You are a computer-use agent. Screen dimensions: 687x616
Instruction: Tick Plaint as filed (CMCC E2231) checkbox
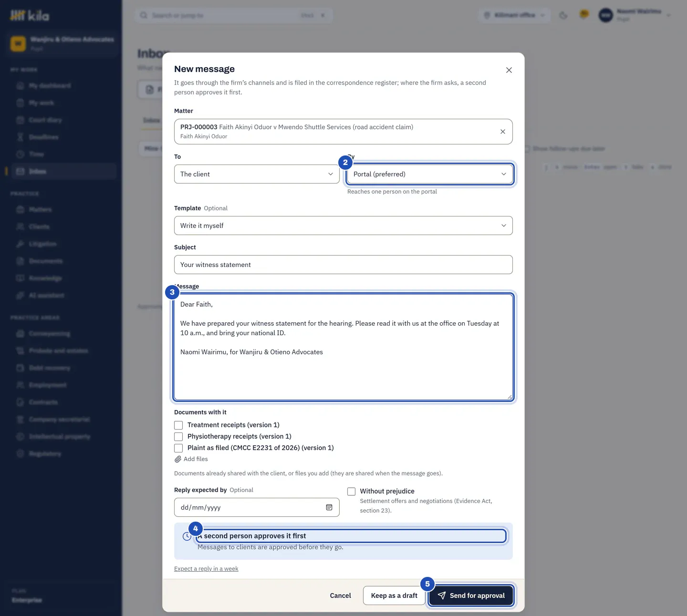[178, 448]
